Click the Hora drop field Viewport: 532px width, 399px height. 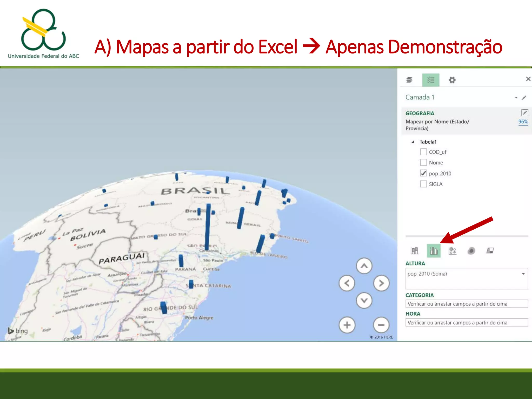(467, 322)
